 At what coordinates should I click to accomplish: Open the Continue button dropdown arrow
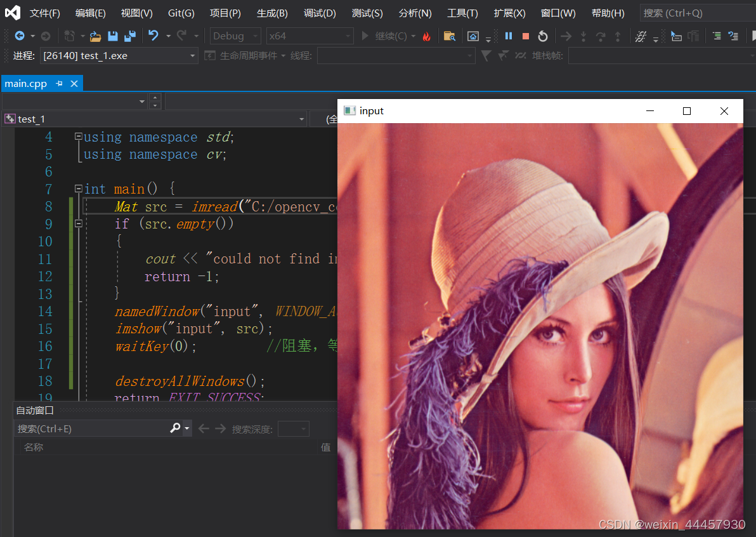(413, 36)
